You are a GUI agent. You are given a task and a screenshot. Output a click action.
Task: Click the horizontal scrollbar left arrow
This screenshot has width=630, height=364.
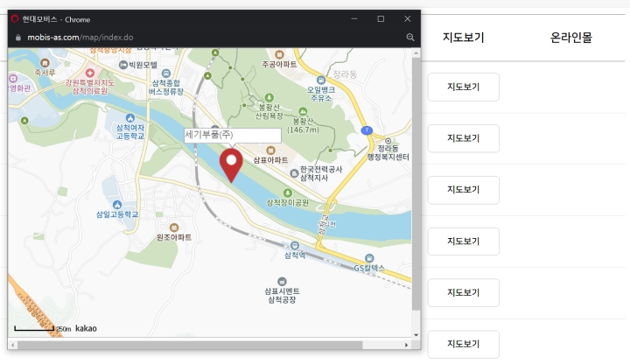click(x=13, y=345)
